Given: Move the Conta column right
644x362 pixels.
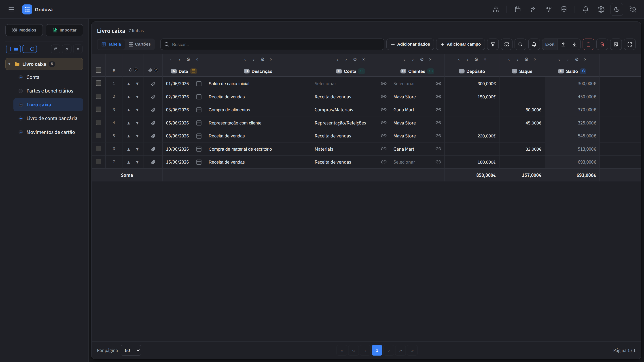Looking at the screenshot, I should pos(346,59).
